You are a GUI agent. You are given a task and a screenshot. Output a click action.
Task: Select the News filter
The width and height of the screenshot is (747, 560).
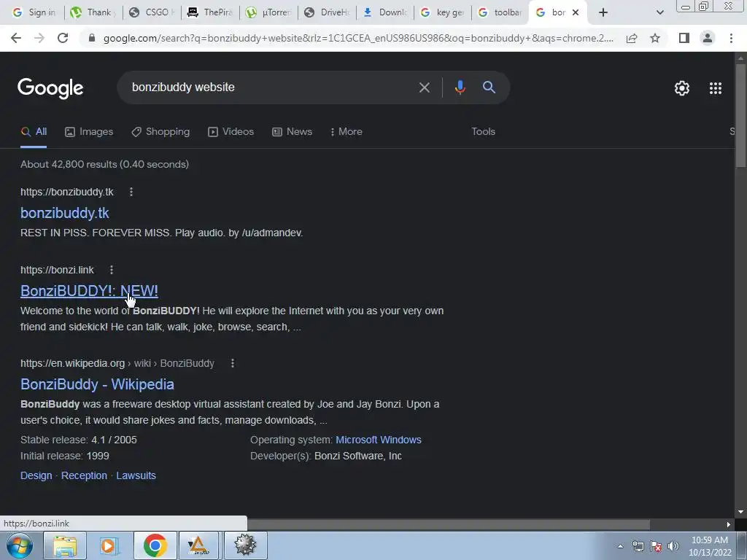pyautogui.click(x=292, y=132)
